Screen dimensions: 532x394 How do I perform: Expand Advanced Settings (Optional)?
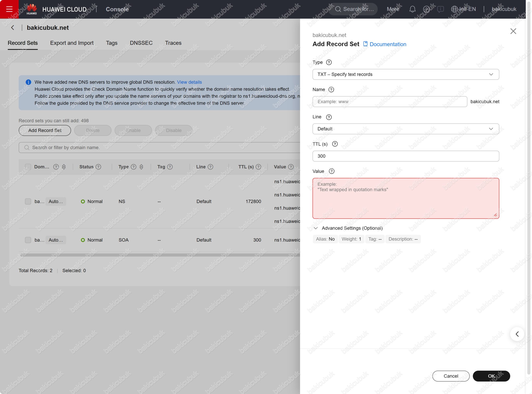(352, 228)
